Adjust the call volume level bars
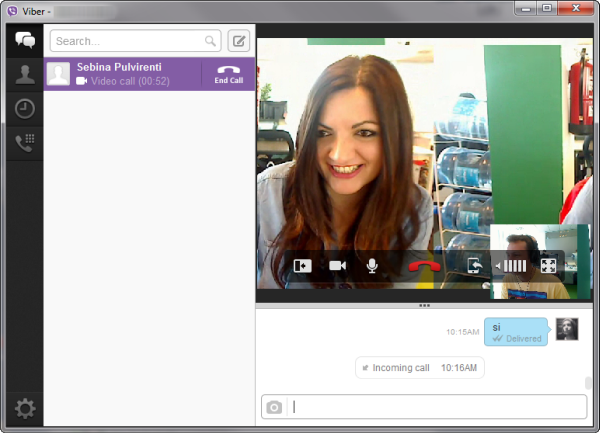The height and width of the screenshot is (433, 600). point(512,265)
